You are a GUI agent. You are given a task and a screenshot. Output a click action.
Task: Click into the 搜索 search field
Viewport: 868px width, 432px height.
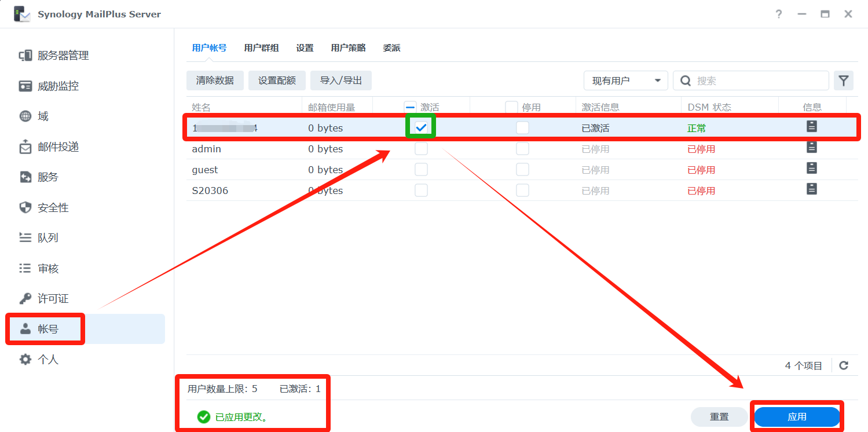point(759,81)
